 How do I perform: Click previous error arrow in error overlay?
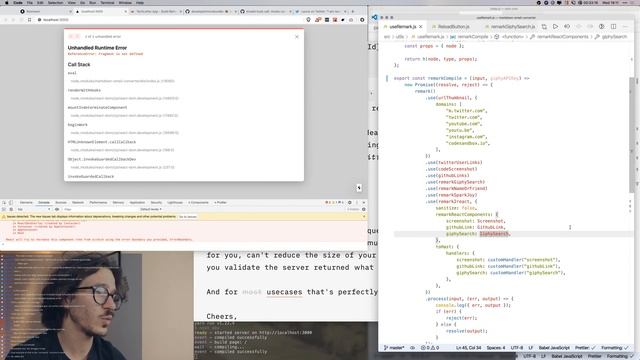click(71, 37)
